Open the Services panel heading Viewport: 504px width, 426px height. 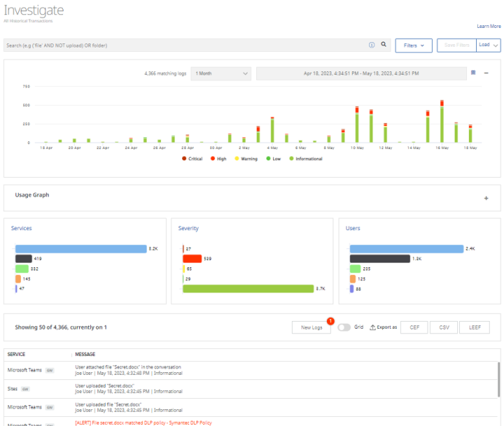point(22,228)
